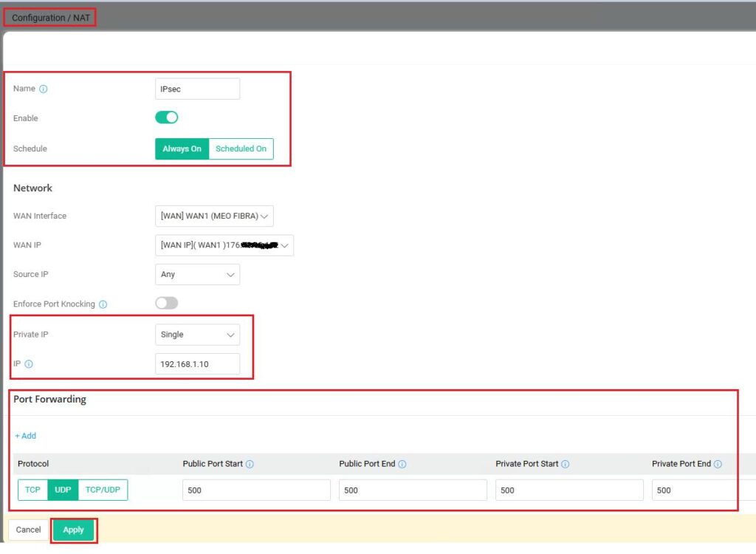The width and height of the screenshot is (756, 554).
Task: Click the Public Port End info icon
Action: pos(402,465)
